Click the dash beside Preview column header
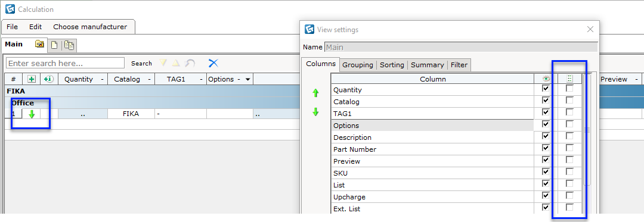The image size is (644, 222). [636, 80]
